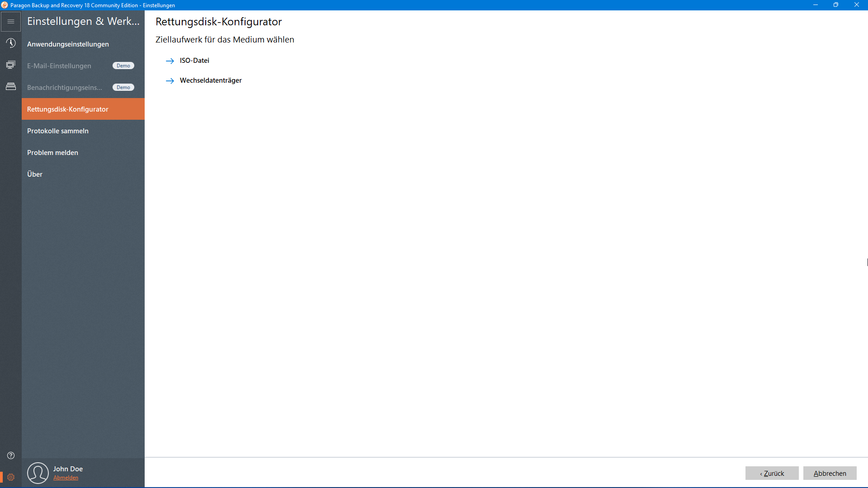Choose Wechseldatenträger as target medium

click(x=211, y=80)
